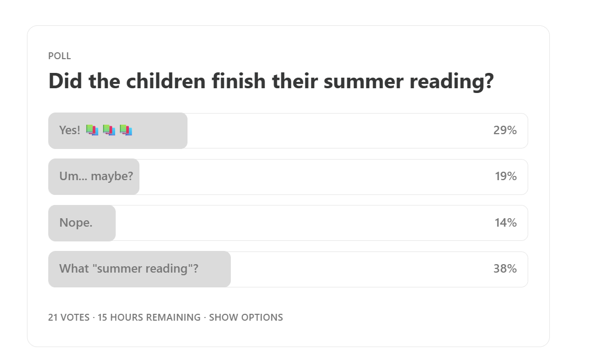The image size is (590, 364).
Task: Click the 14% result label
Action: pos(505,222)
